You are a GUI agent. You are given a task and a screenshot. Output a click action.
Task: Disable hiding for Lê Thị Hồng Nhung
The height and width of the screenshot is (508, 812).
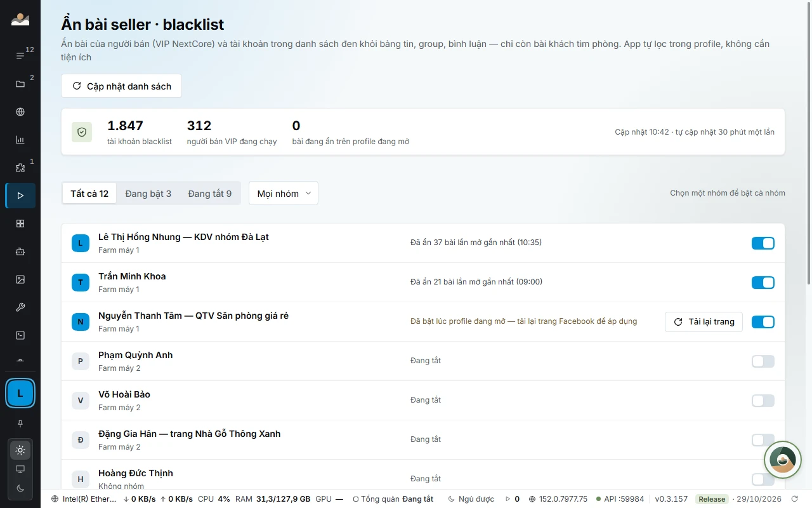(x=763, y=243)
